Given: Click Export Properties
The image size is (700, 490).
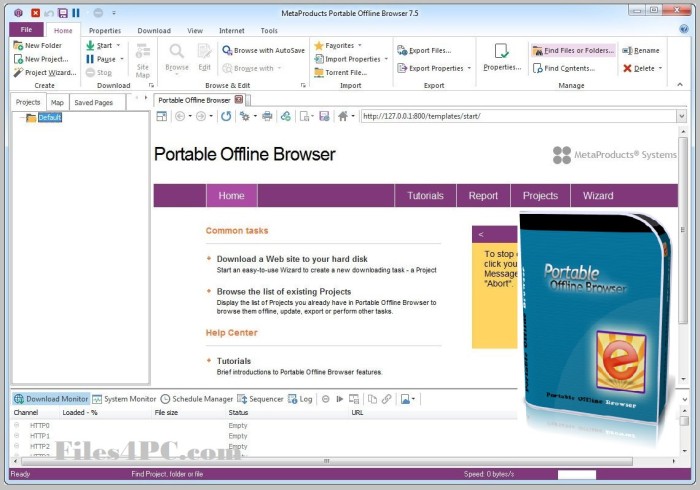Looking at the screenshot, I should click(x=430, y=68).
